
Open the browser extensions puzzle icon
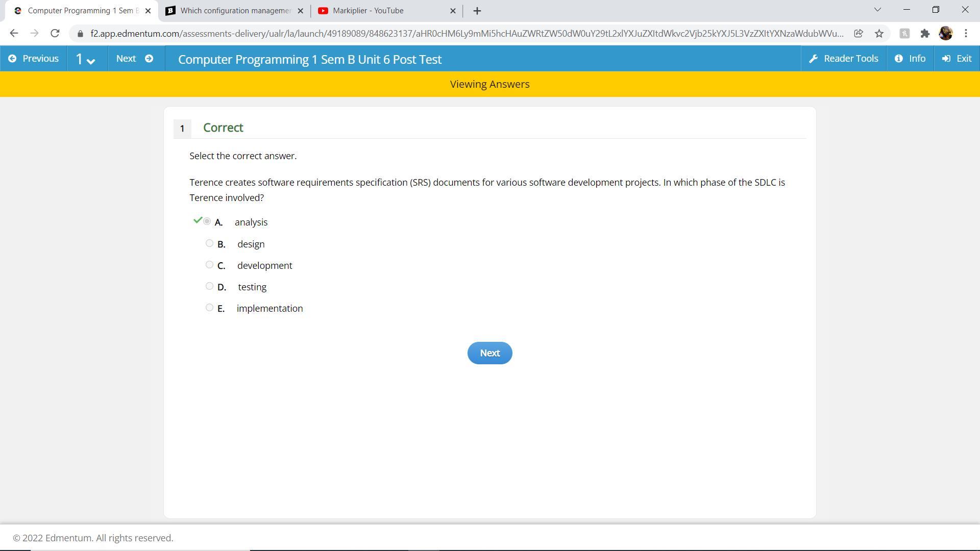click(925, 34)
